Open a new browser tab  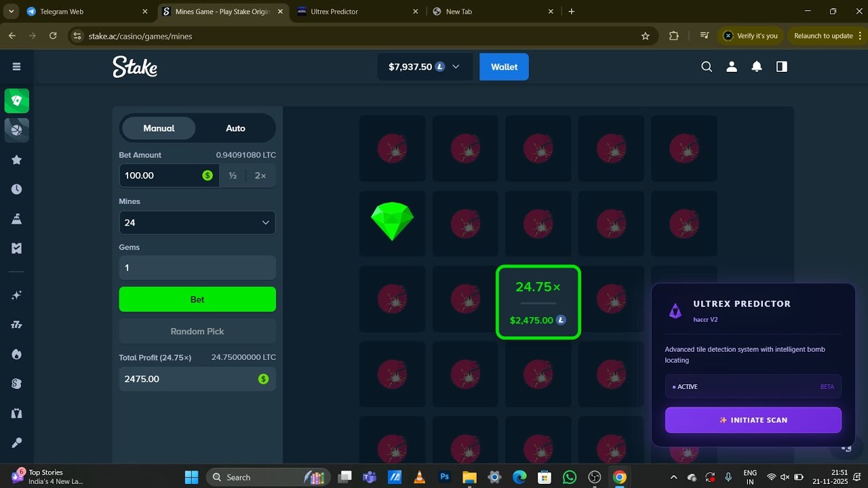pos(572,12)
